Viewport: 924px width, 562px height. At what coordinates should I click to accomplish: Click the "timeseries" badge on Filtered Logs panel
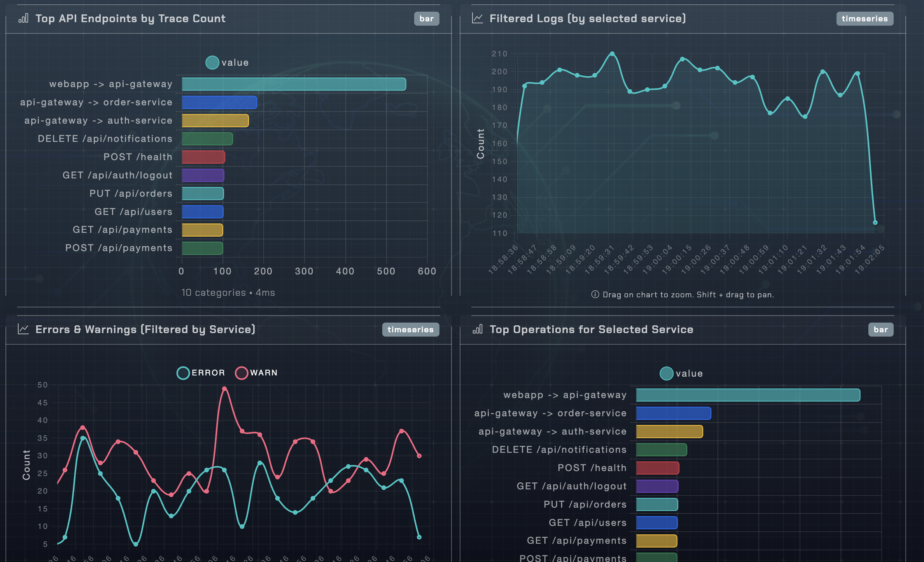click(864, 18)
